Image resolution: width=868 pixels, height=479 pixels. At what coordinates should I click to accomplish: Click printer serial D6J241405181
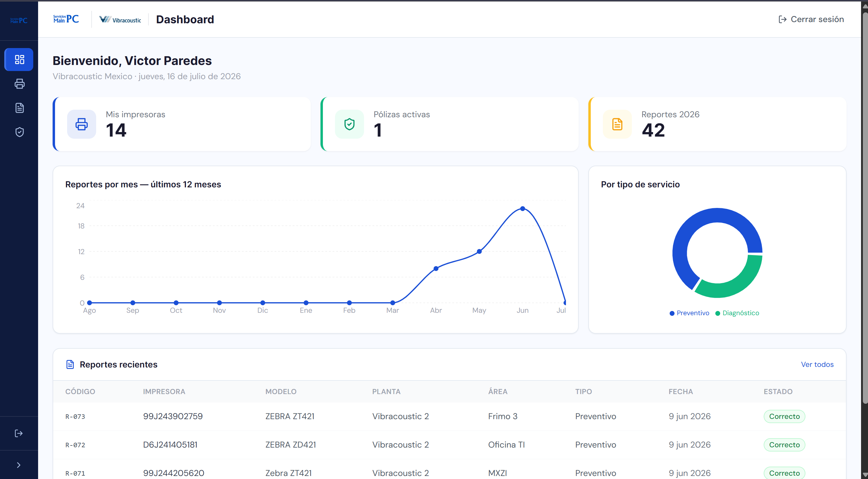[170, 445]
